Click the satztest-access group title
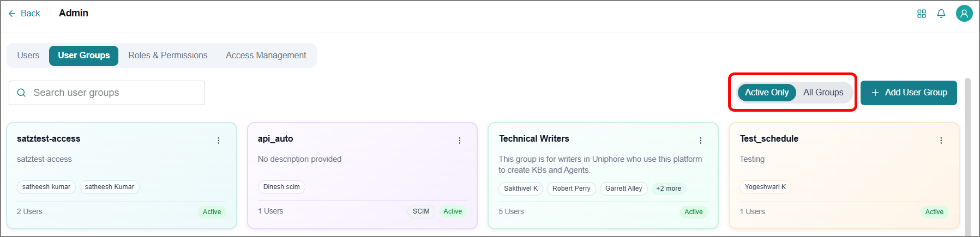The image size is (980, 237). (49, 139)
